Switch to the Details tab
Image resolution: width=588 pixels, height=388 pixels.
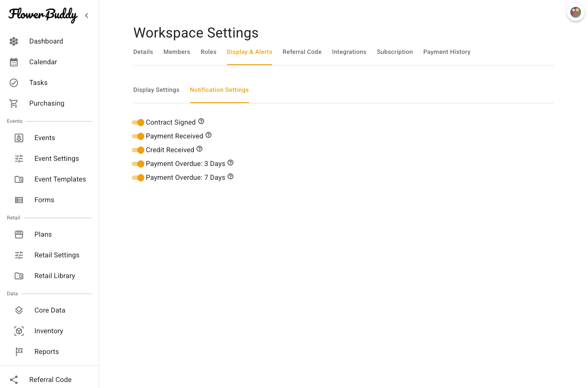click(143, 52)
